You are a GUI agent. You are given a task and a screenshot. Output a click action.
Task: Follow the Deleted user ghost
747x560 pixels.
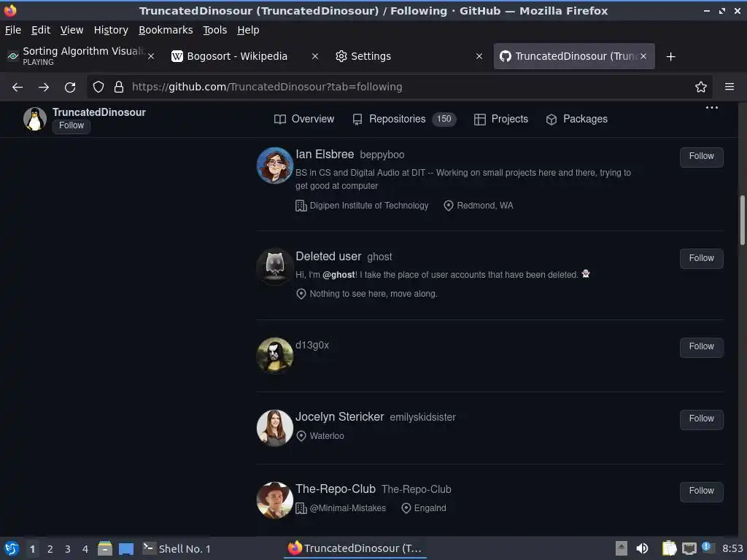coord(701,259)
